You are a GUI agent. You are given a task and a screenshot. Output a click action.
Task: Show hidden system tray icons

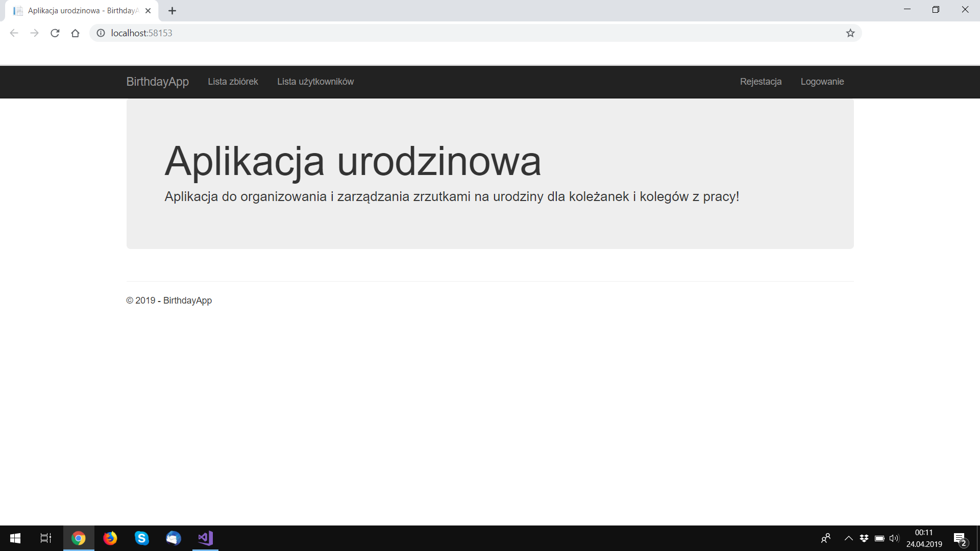[848, 538]
